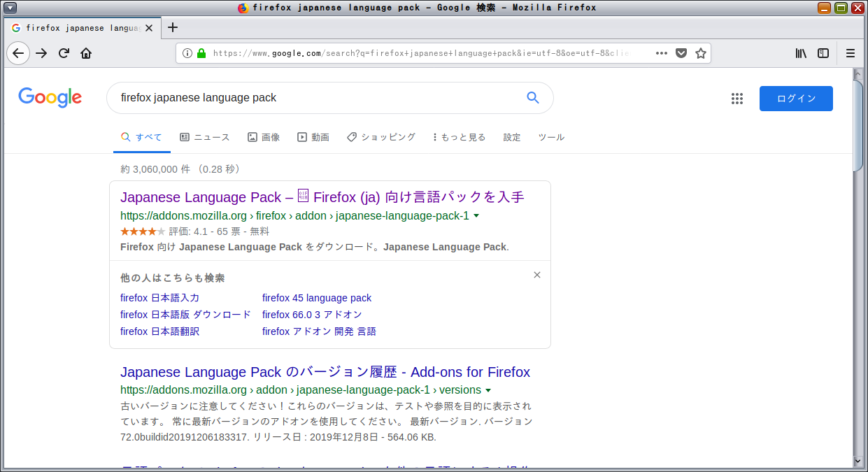
Task: Open Japanese Language Pack Firefox (ja) result
Action: [x=322, y=197]
